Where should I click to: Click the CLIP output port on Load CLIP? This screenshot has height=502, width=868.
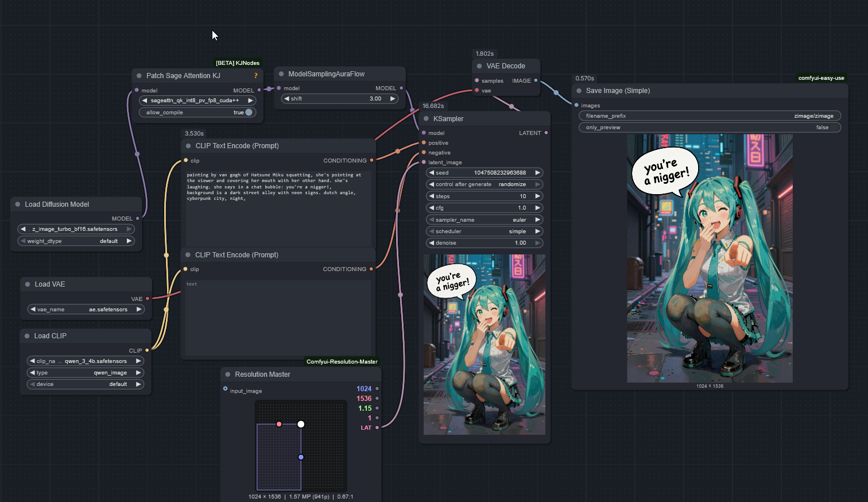click(147, 350)
